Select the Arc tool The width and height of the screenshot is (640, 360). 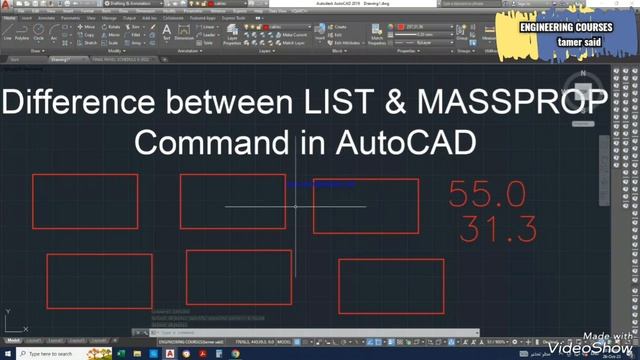(53, 32)
